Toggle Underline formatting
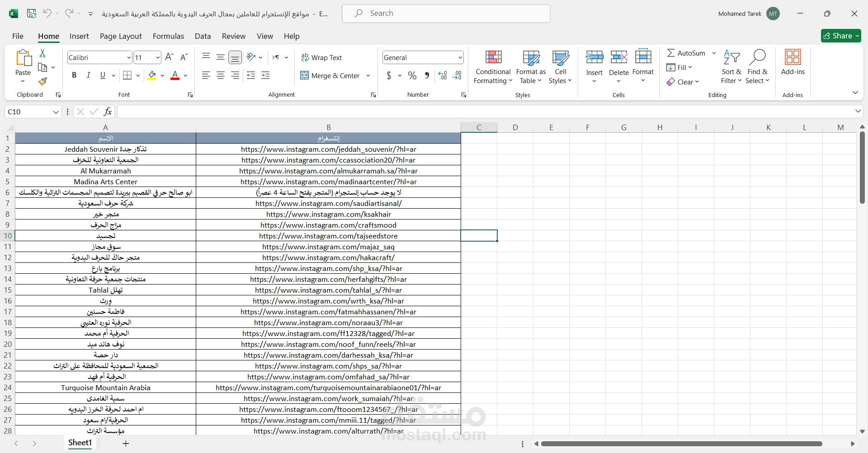868x453 pixels. (103, 75)
